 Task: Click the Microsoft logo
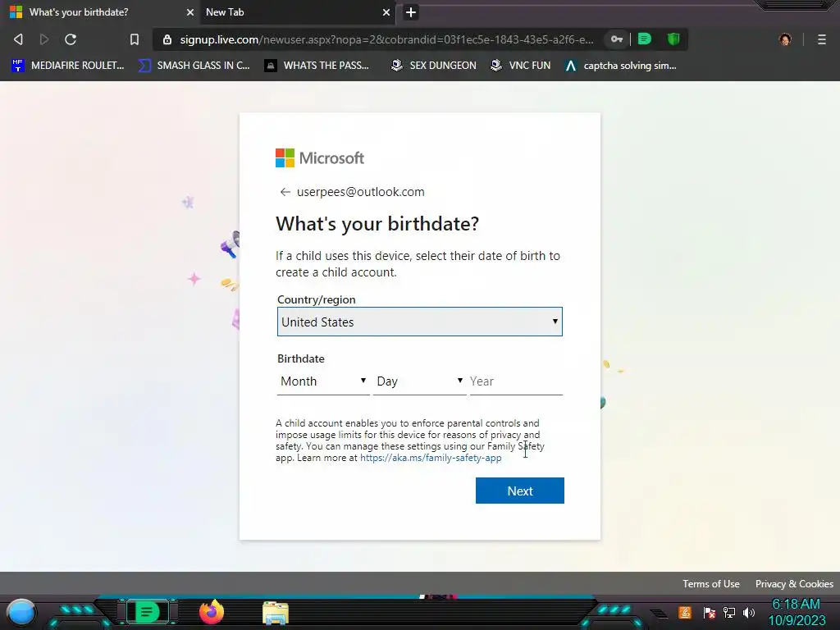tap(320, 158)
